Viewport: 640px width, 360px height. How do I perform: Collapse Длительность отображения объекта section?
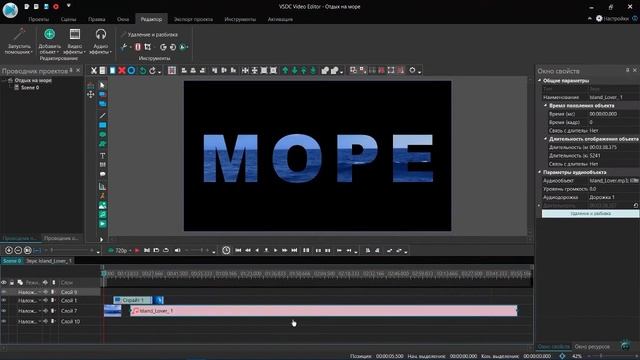(545, 139)
